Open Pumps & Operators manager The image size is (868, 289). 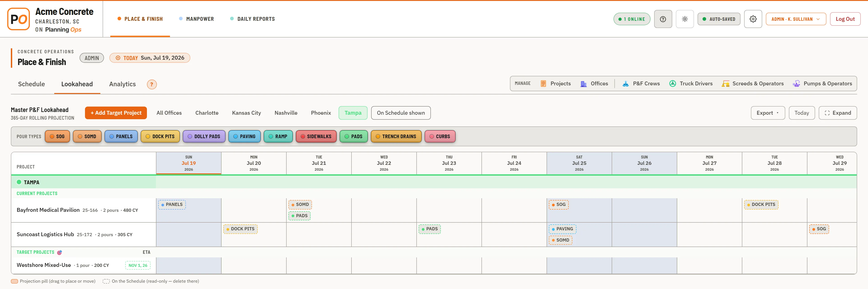coord(822,84)
